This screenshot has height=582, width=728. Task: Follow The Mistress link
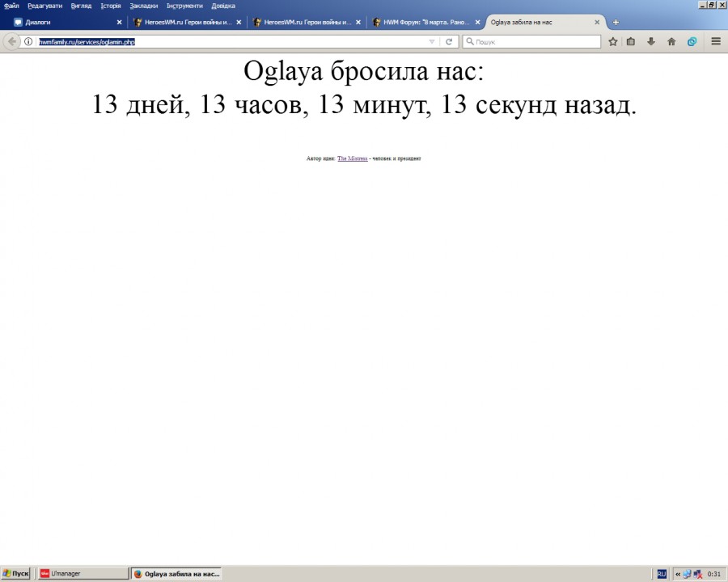pos(352,158)
